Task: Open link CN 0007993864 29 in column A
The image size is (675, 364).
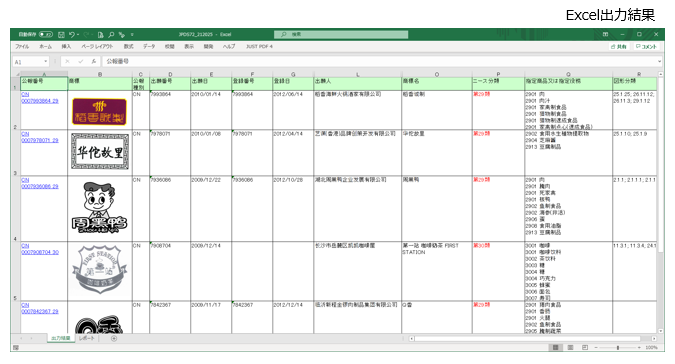Action: [40, 98]
